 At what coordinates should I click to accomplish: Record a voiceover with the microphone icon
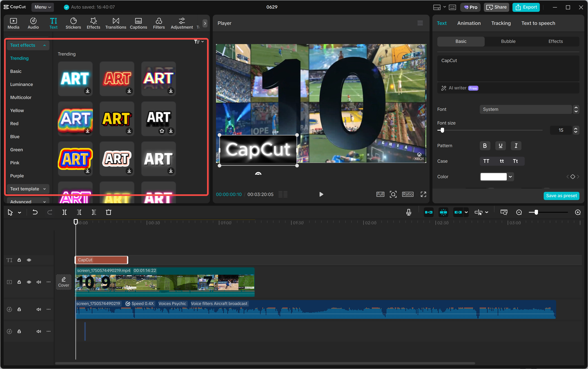[408, 212]
